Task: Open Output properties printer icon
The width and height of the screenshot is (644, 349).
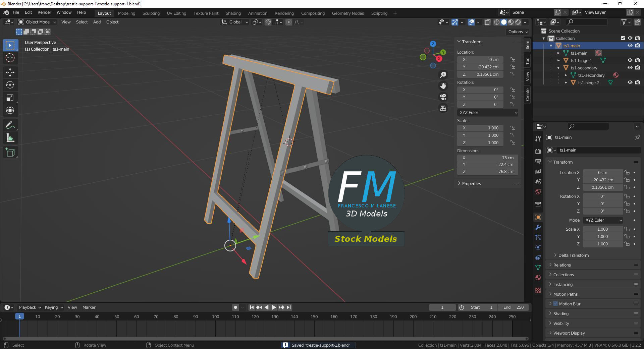Action: pyautogui.click(x=538, y=161)
